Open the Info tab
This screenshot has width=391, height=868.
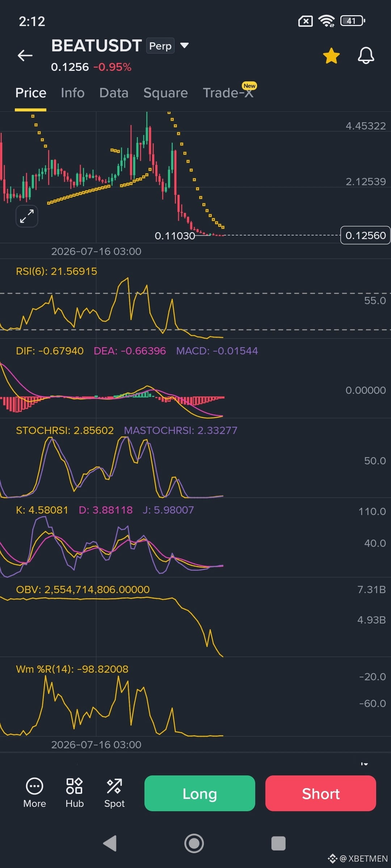tap(73, 93)
